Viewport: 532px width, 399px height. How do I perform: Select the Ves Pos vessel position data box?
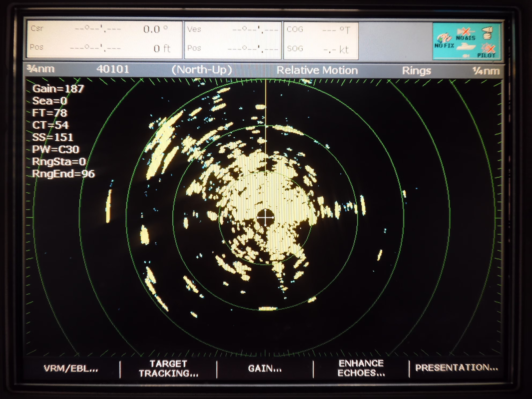(x=233, y=40)
